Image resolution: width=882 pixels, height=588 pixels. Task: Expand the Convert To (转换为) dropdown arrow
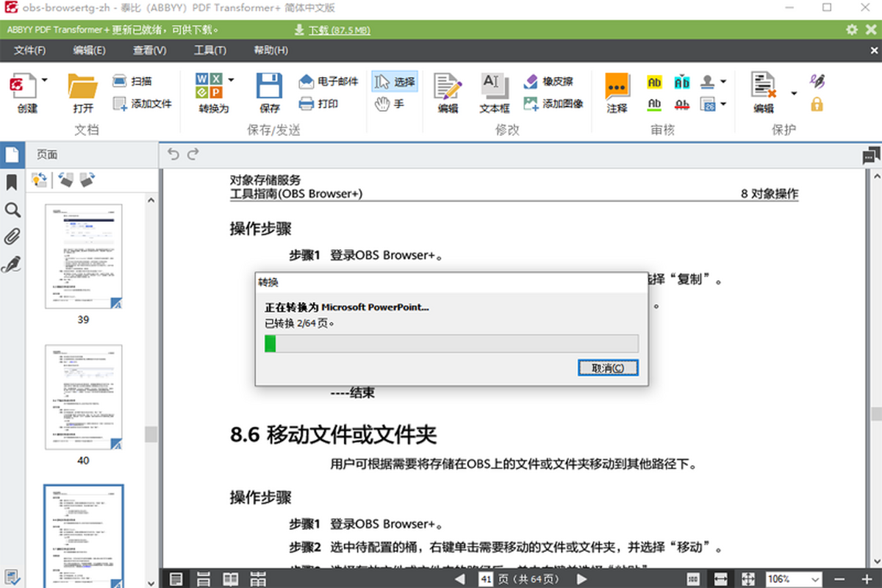click(231, 80)
